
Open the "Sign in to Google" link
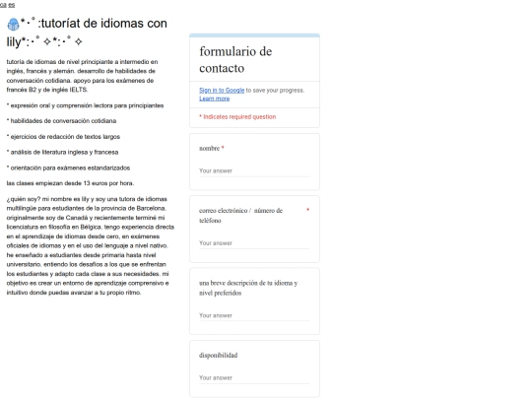222,91
